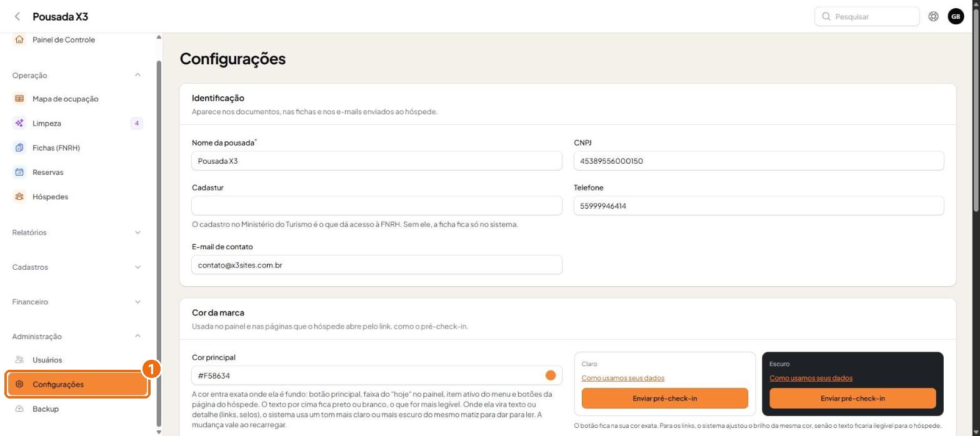Image resolution: width=980 pixels, height=436 pixels.
Task: Open Como usamos seus dados in Claro preview
Action: (622, 378)
